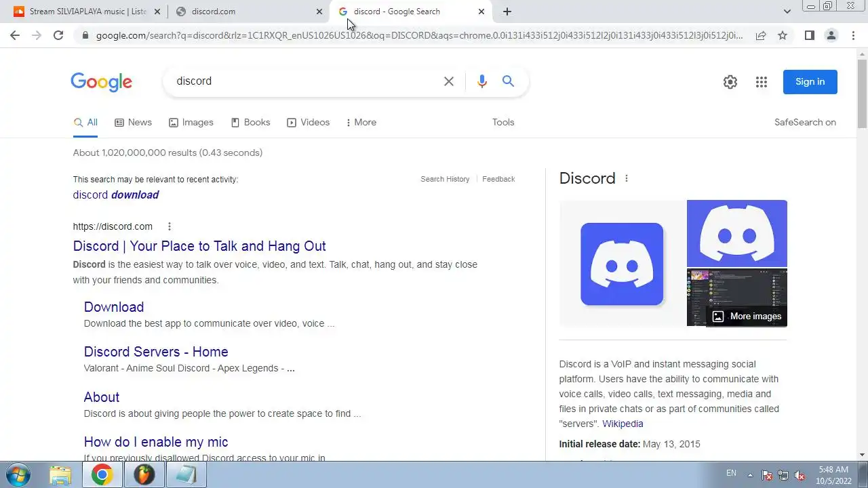Open the discord download suggestion
Viewport: 868px width, 488px height.
(116, 195)
